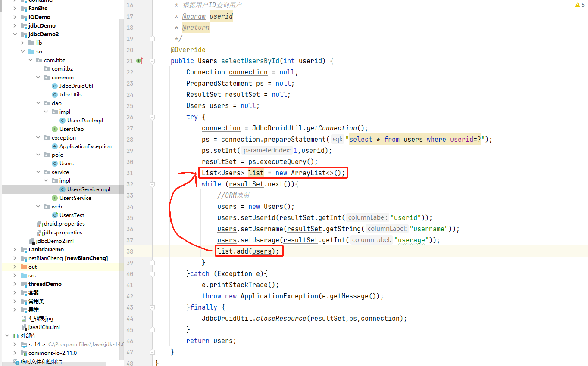Click the jdbcDemo2.iml file icon
Image resolution: width=588 pixels, height=366 pixels.
pyautogui.click(x=32, y=241)
